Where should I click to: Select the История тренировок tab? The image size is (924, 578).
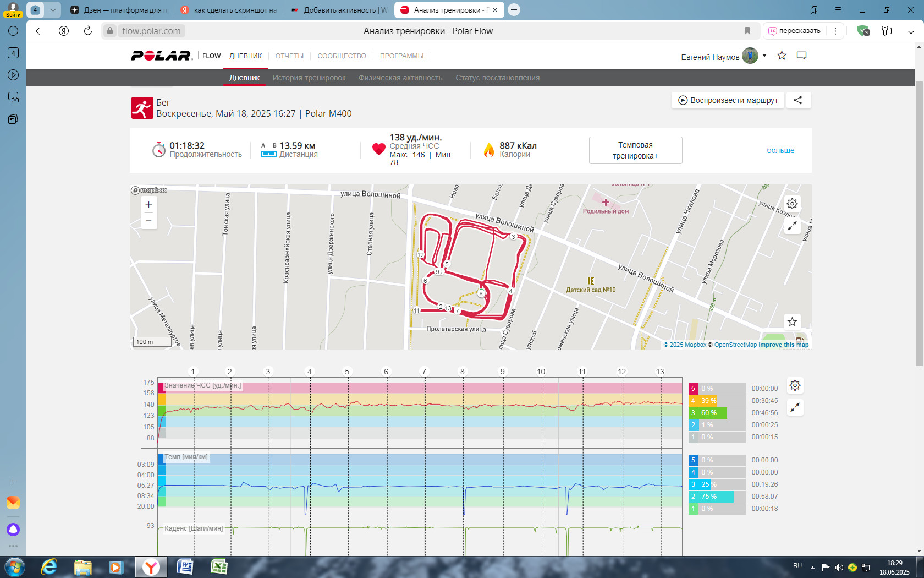(309, 78)
